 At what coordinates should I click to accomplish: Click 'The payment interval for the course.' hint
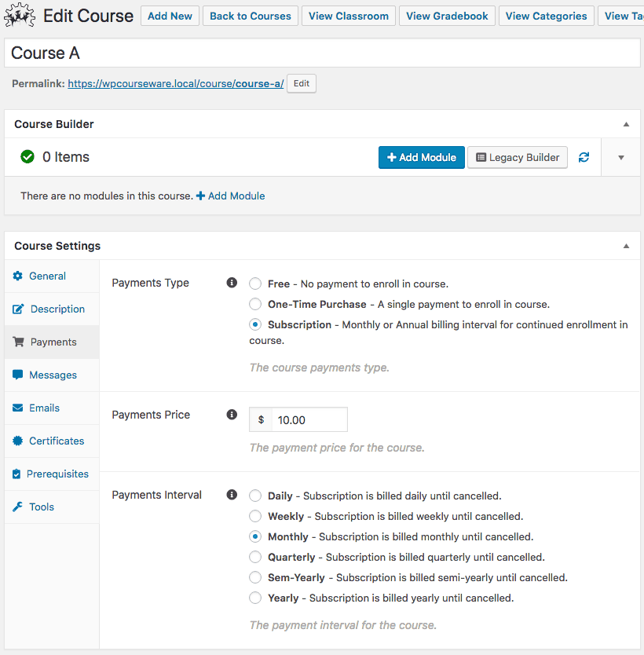click(x=343, y=625)
